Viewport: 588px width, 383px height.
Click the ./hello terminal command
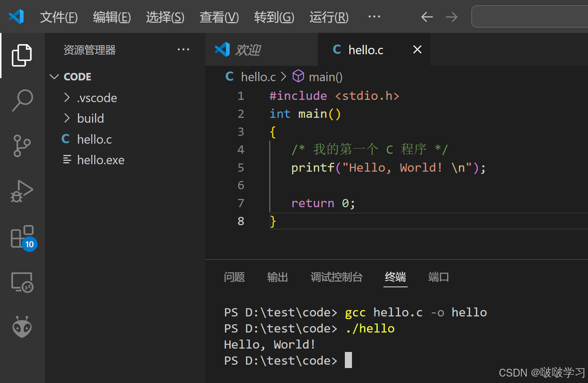pyautogui.click(x=370, y=328)
